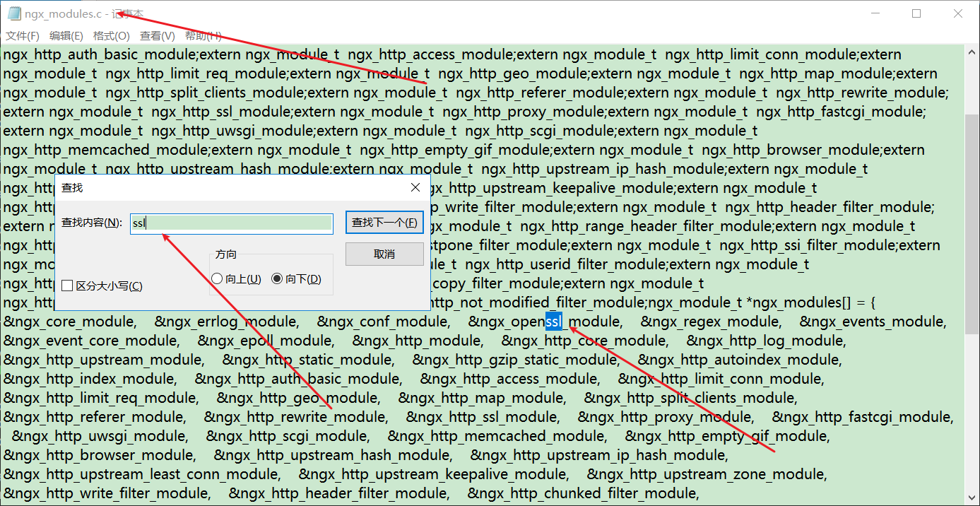
Task: Click text '&ngx_http_upstream_hash_module,'
Action: [333, 456]
